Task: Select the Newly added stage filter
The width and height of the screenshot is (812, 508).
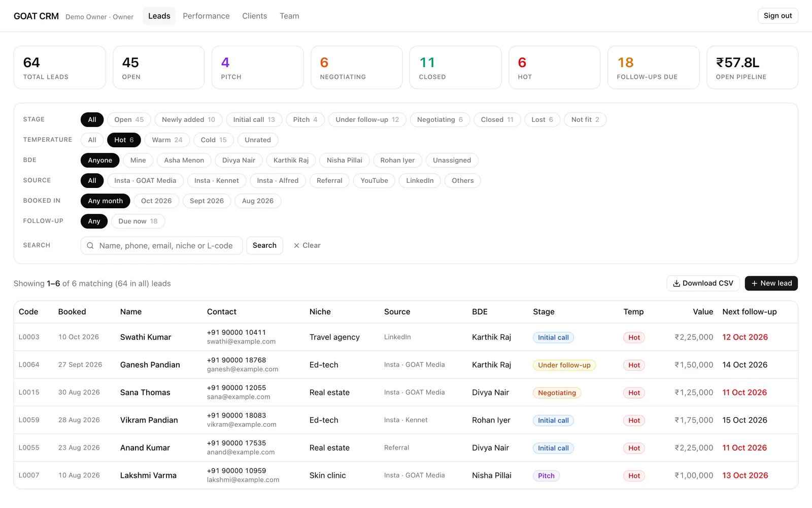Action: (x=188, y=120)
